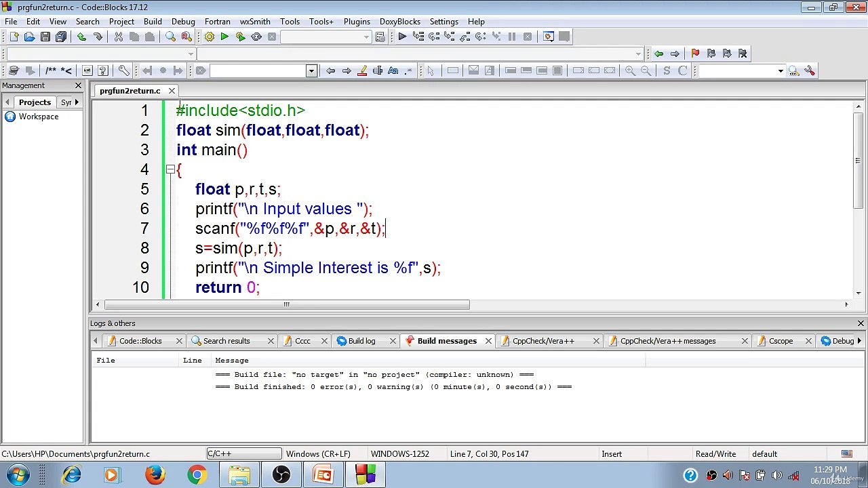The width and height of the screenshot is (868, 488).
Task: Expand the code completion scope dropdown
Action: (x=191, y=54)
